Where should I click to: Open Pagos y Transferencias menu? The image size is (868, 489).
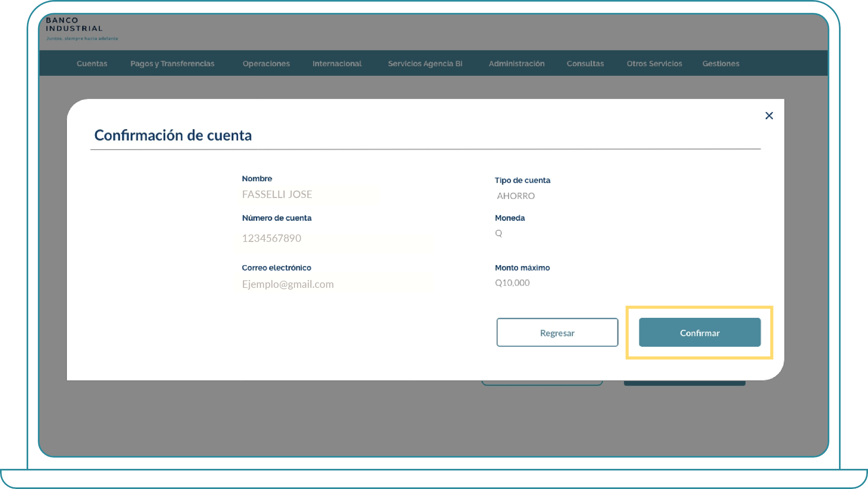point(172,64)
